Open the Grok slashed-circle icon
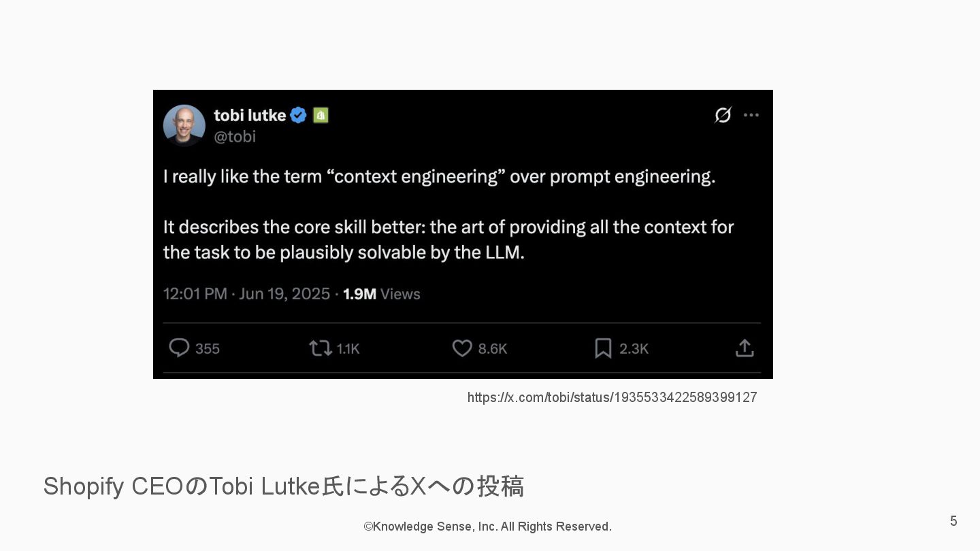Viewport: 980px width, 551px height. [x=723, y=115]
